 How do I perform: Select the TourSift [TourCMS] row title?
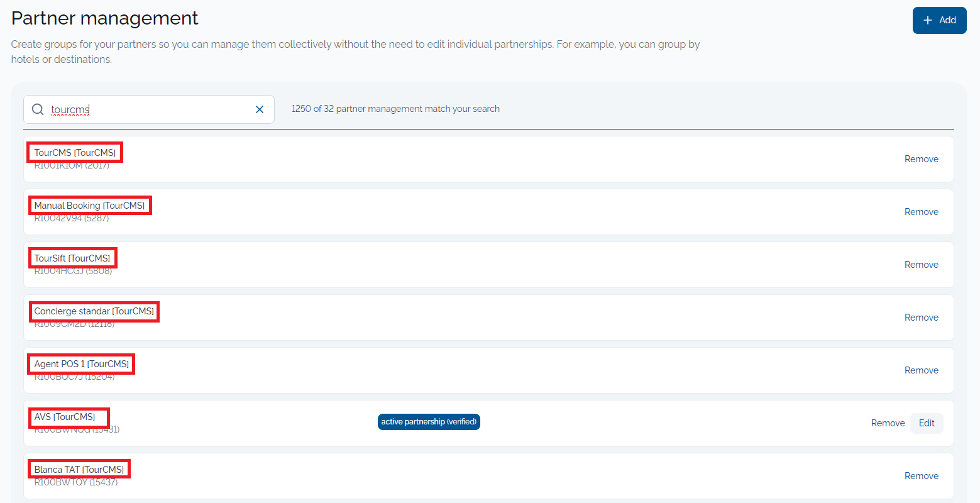pyautogui.click(x=72, y=258)
